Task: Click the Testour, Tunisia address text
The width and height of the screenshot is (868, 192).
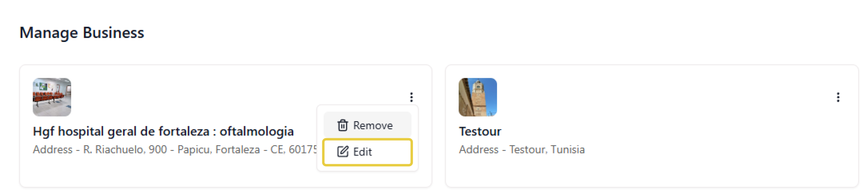Action: [546, 149]
